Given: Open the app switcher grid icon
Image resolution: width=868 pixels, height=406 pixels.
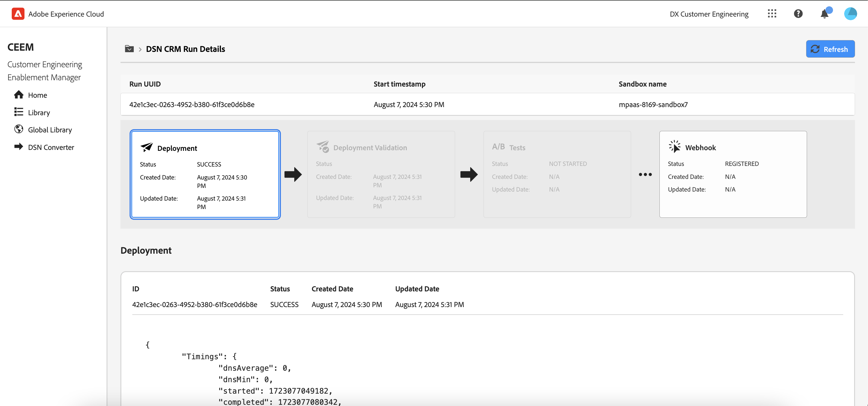Looking at the screenshot, I should click(772, 14).
